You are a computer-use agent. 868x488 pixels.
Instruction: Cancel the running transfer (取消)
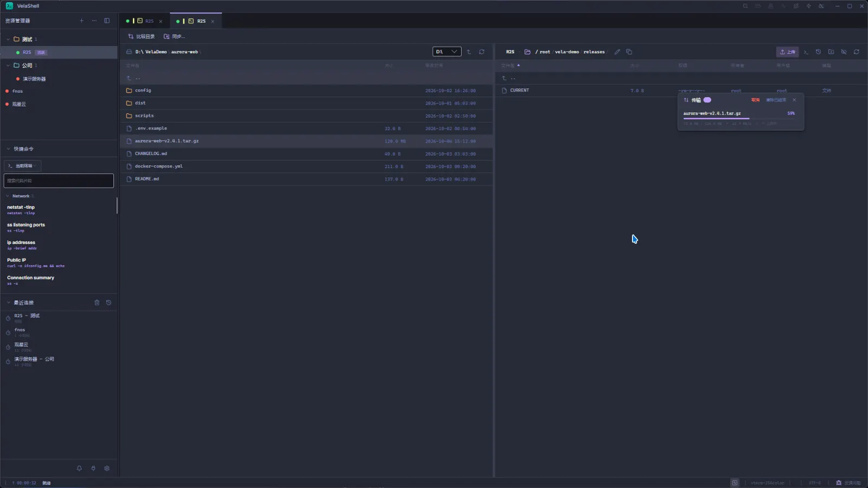(755, 100)
